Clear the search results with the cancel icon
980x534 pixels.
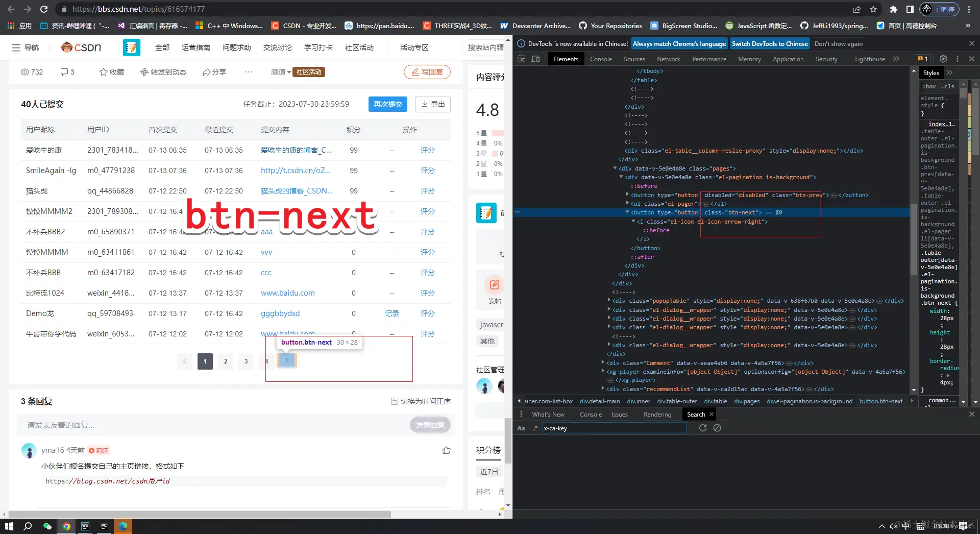coord(717,428)
